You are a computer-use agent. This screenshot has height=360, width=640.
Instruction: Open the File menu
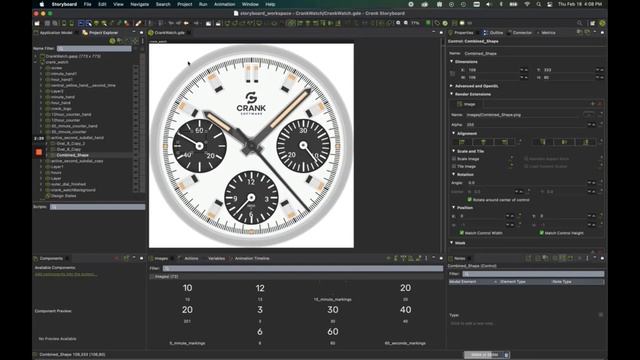[87, 4]
